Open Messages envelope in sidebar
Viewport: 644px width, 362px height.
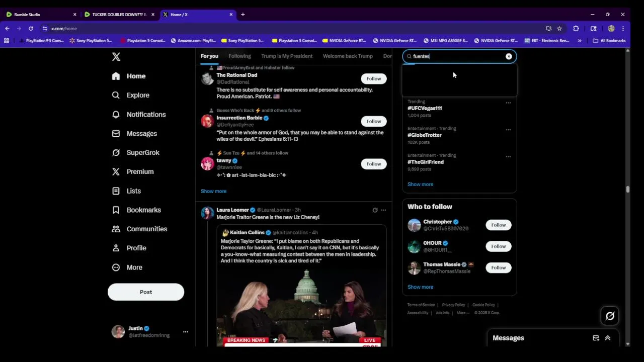point(116,133)
